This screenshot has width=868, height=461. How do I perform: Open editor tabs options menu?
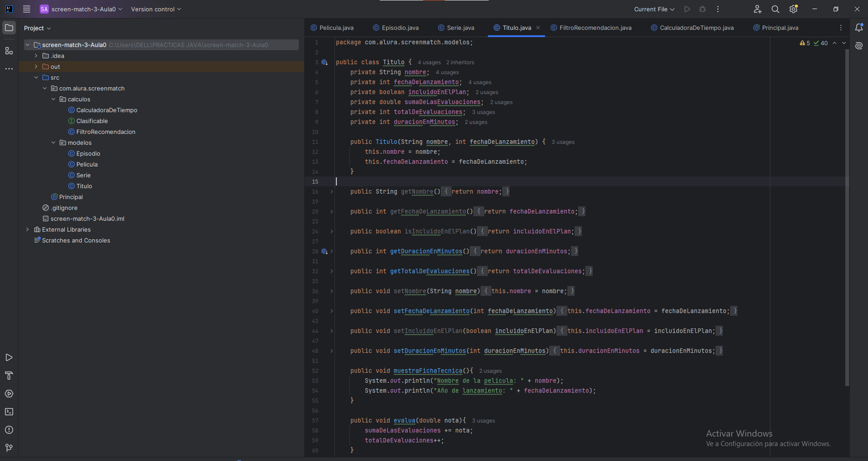pyautogui.click(x=841, y=28)
